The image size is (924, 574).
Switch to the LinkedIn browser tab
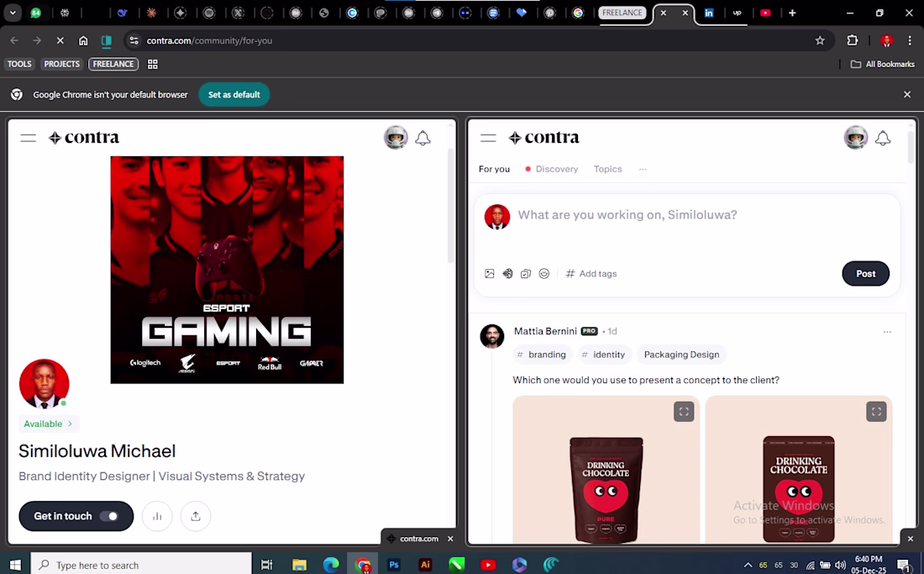[x=709, y=13]
